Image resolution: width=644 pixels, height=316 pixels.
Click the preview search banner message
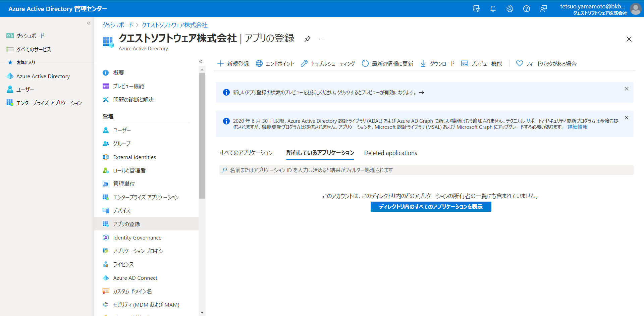(x=328, y=92)
